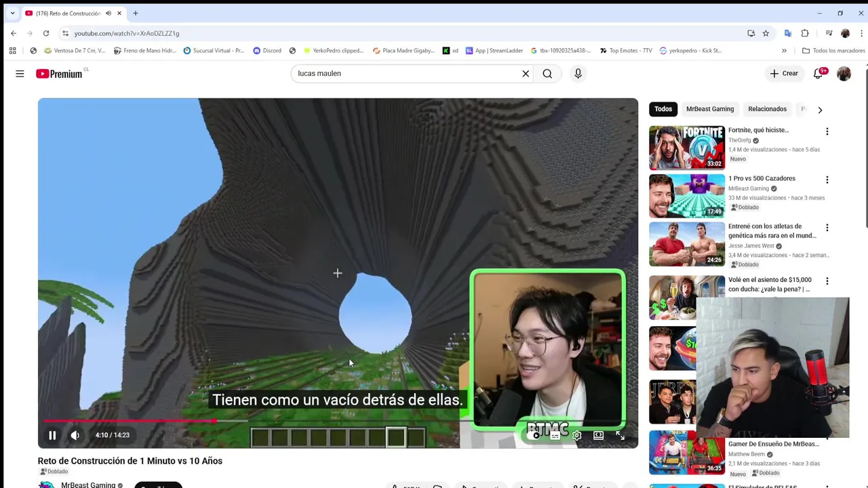Open Todos los marcadores folder
The height and width of the screenshot is (488, 868).
833,50
